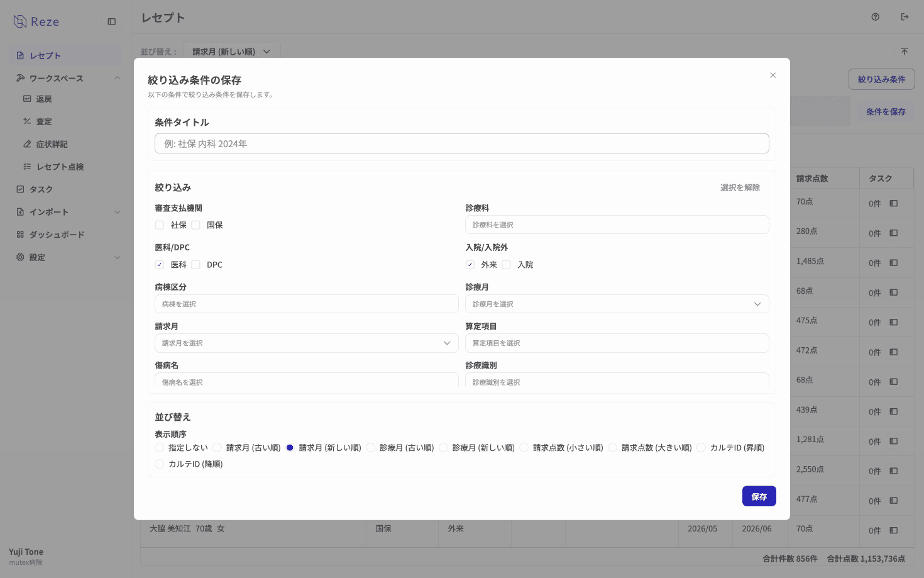This screenshot has width=924, height=578.
Task: Open task panel icon in 472点 row
Action: click(x=894, y=352)
